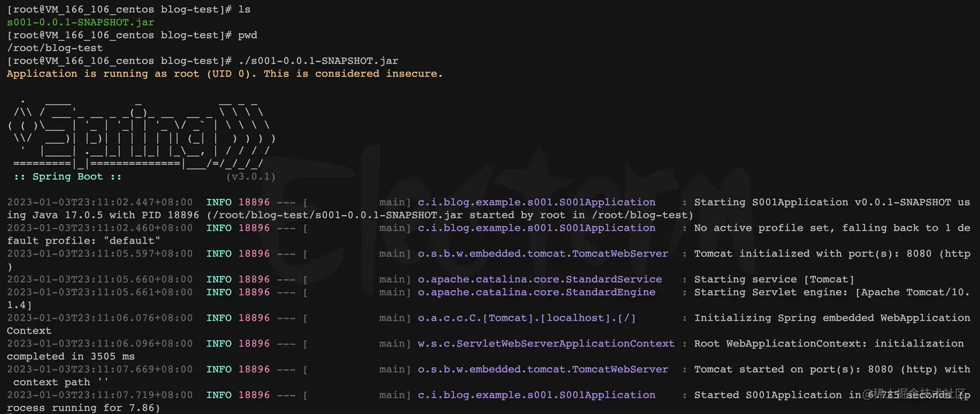The width and height of the screenshot is (980, 414).
Task: Click 'fault profile: "default"' line
Action: pyautogui.click(x=84, y=241)
